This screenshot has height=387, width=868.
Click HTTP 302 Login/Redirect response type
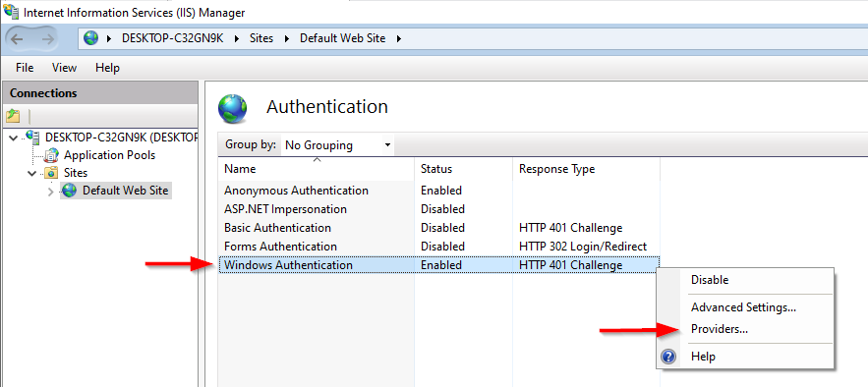tap(583, 247)
